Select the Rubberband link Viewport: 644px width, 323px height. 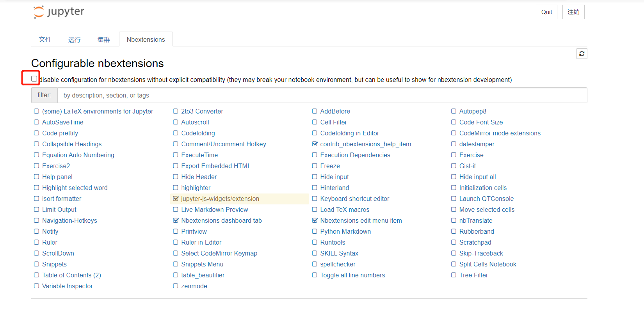coord(477,231)
